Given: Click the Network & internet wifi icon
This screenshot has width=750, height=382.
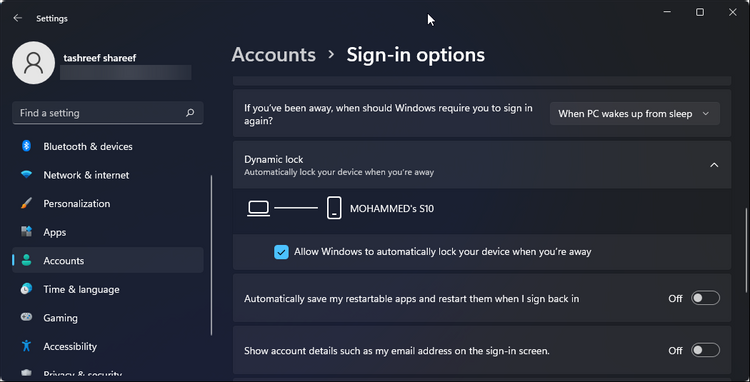Looking at the screenshot, I should [26, 175].
